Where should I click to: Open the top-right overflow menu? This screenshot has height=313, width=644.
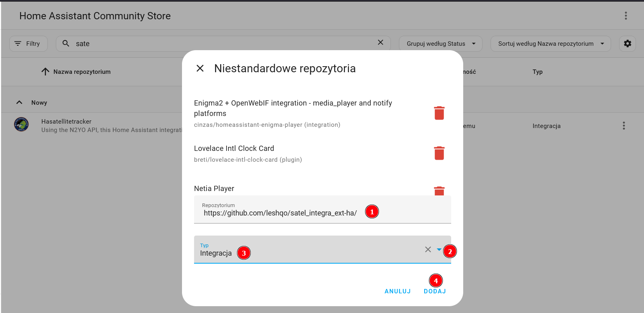click(626, 16)
